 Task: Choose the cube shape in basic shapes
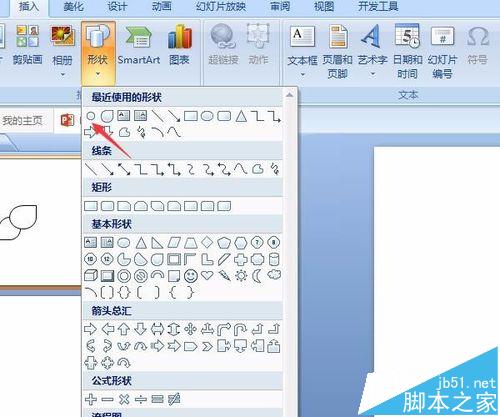click(91, 276)
